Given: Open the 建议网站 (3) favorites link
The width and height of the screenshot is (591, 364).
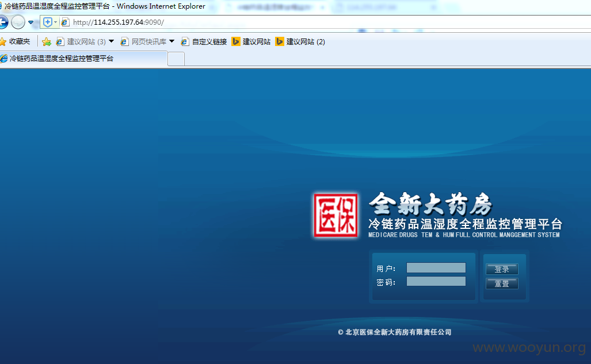Looking at the screenshot, I should coord(81,41).
